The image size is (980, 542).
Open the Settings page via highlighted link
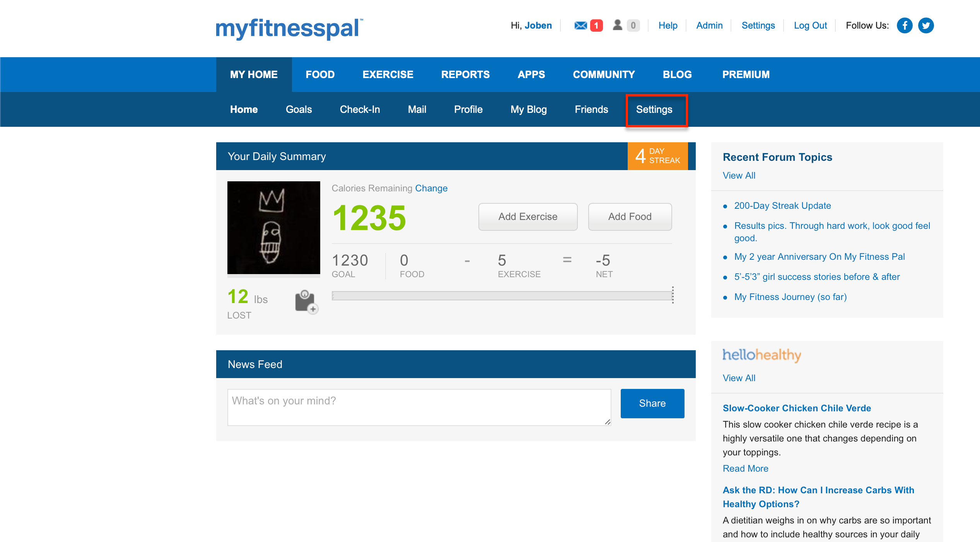pos(654,109)
